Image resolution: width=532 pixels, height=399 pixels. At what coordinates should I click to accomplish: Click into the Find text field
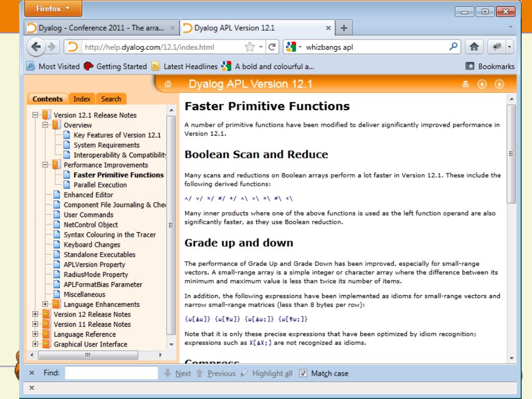coord(112,373)
